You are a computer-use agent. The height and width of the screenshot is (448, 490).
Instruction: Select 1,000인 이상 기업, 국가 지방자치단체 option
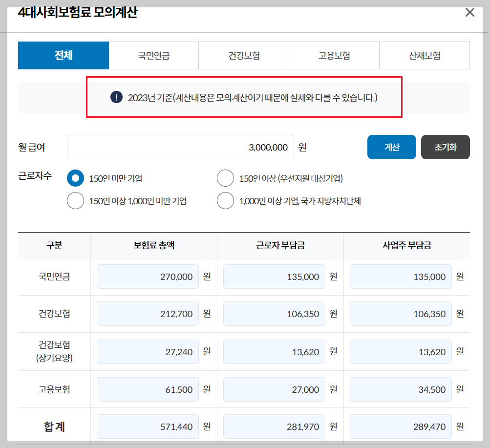(225, 200)
